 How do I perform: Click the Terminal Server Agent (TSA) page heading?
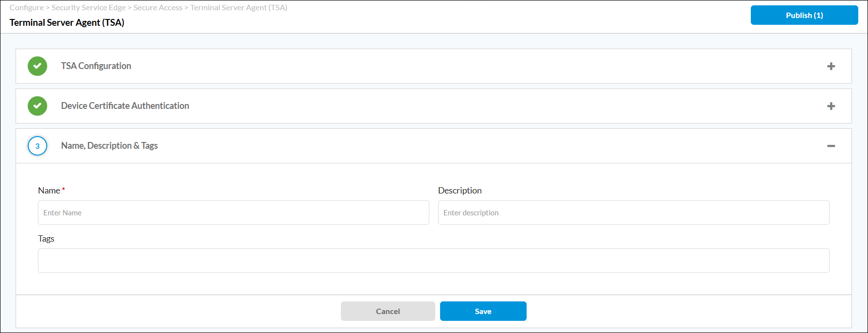(x=67, y=22)
